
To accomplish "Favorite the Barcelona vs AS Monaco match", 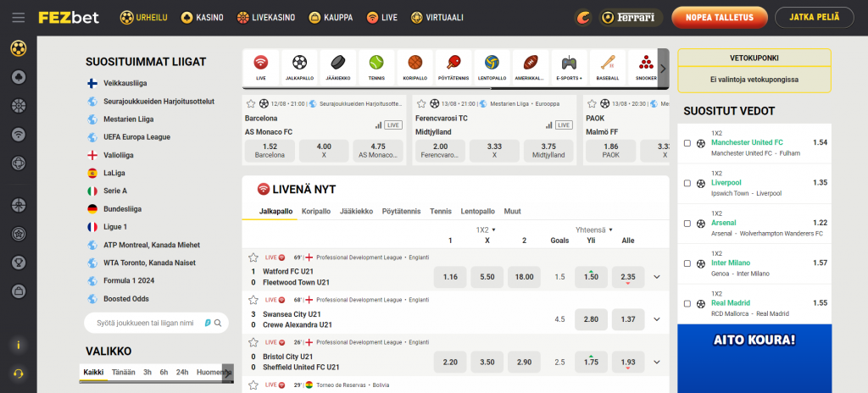I will point(251,103).
